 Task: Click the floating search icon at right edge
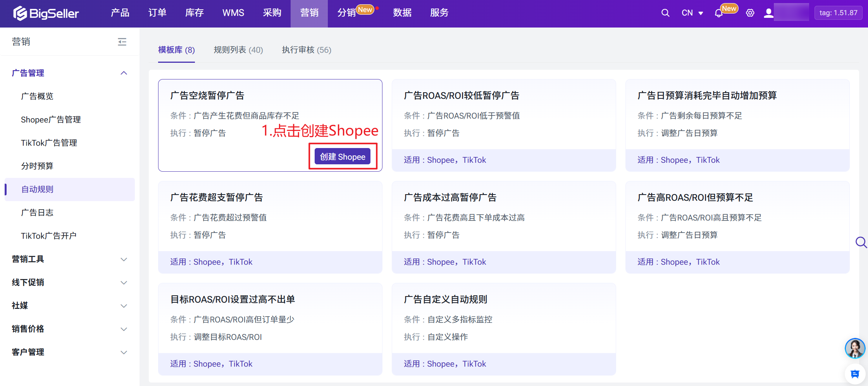point(861,243)
